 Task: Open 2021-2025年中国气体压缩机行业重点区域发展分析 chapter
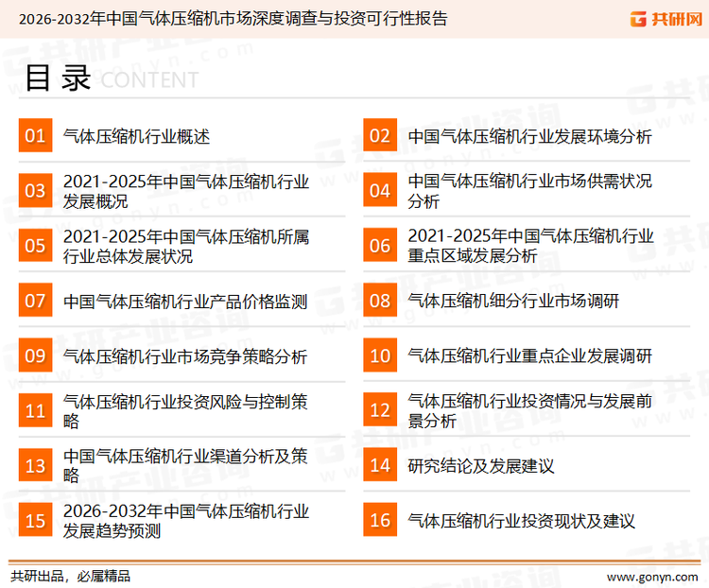(530, 246)
